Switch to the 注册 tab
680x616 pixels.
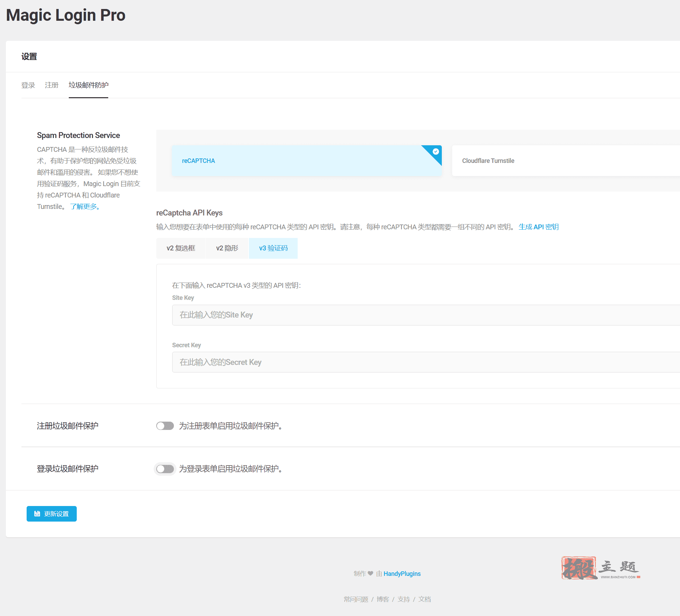52,85
